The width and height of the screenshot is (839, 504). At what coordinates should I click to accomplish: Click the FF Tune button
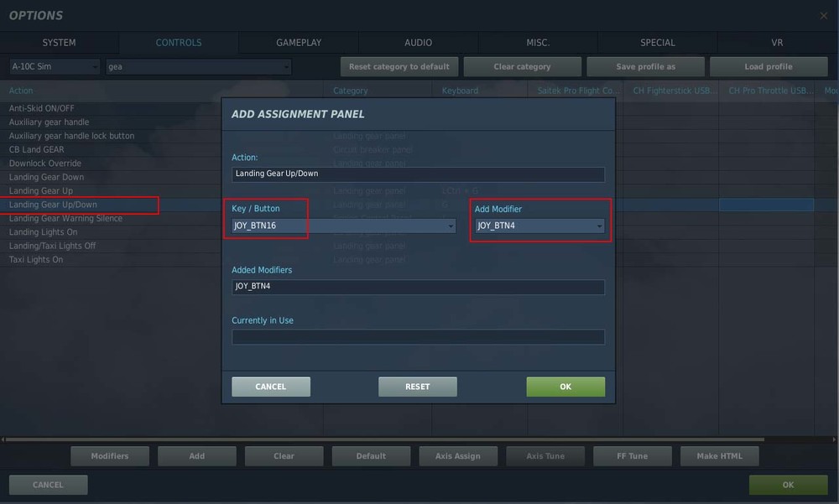click(x=633, y=456)
